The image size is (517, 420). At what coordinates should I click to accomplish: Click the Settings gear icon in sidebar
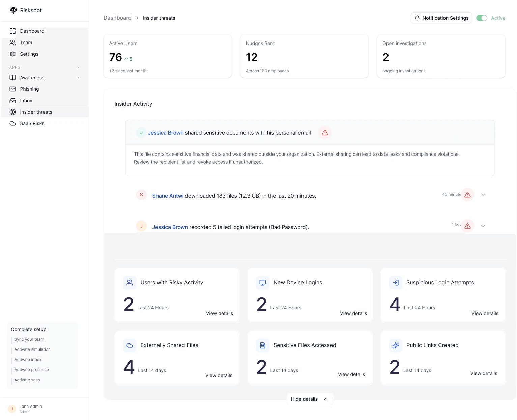tap(13, 54)
